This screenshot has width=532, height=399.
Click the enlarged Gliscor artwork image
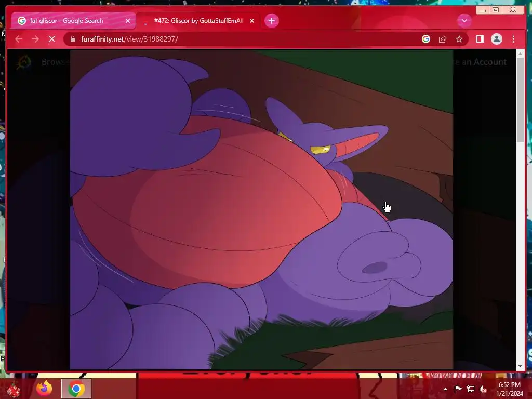tap(261, 210)
